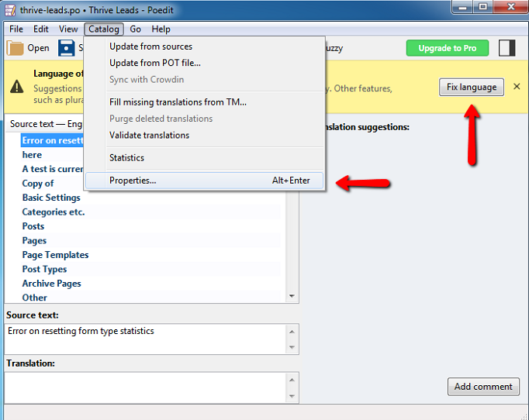
Task: Choose Update from sources
Action: click(205, 46)
